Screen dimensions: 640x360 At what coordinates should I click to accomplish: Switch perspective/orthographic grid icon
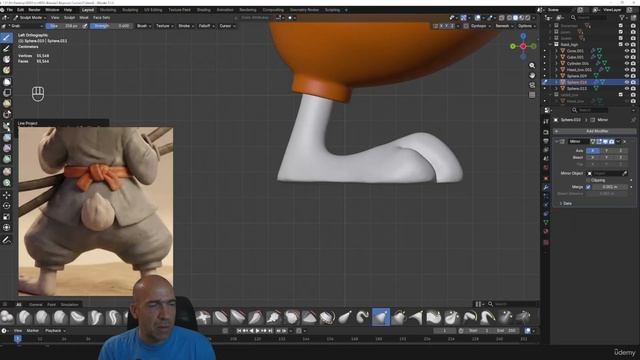point(532,95)
